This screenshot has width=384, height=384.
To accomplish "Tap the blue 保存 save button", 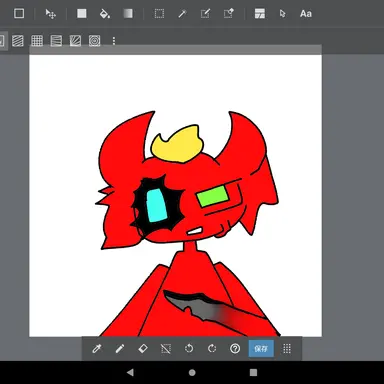I will tap(261, 349).
